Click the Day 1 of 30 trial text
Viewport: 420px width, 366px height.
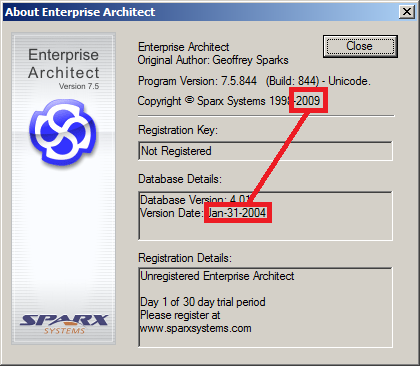click(x=203, y=302)
